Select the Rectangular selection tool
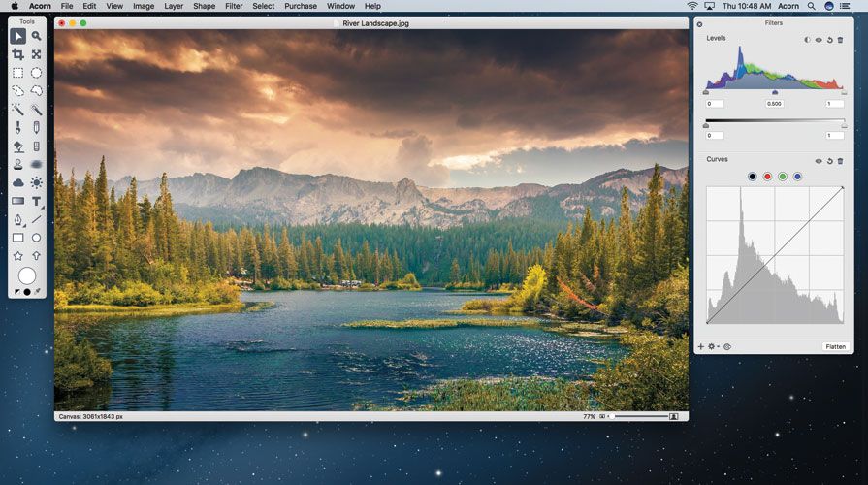 pyautogui.click(x=17, y=73)
